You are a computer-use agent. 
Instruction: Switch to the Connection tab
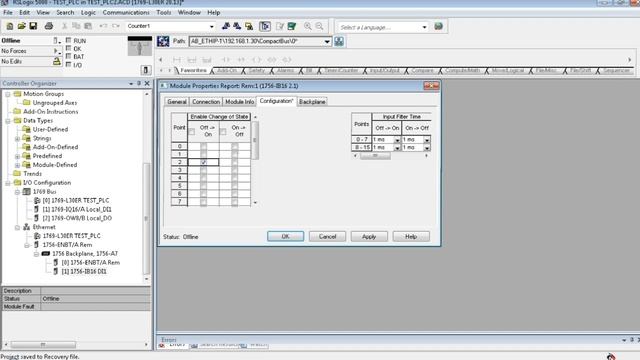point(206,102)
